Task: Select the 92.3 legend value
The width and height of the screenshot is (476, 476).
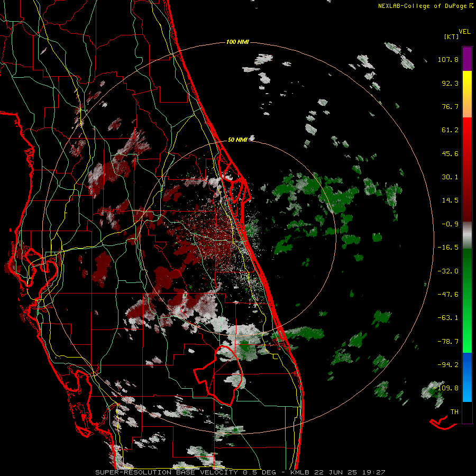Action: coord(450,83)
